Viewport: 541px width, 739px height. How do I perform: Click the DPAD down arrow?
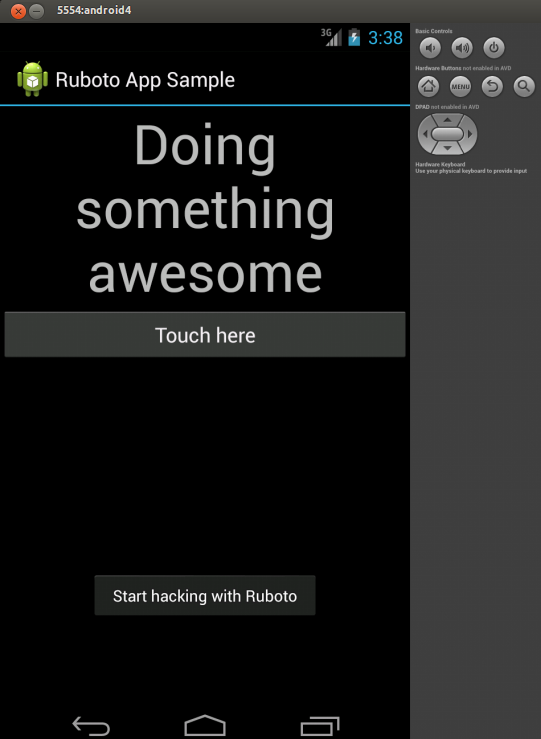coord(447,148)
